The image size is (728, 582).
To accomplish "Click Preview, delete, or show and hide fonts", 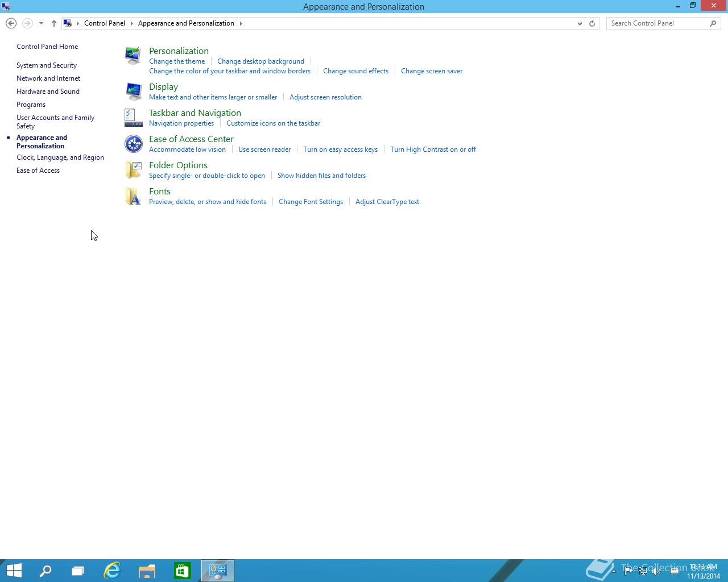I will pos(208,202).
